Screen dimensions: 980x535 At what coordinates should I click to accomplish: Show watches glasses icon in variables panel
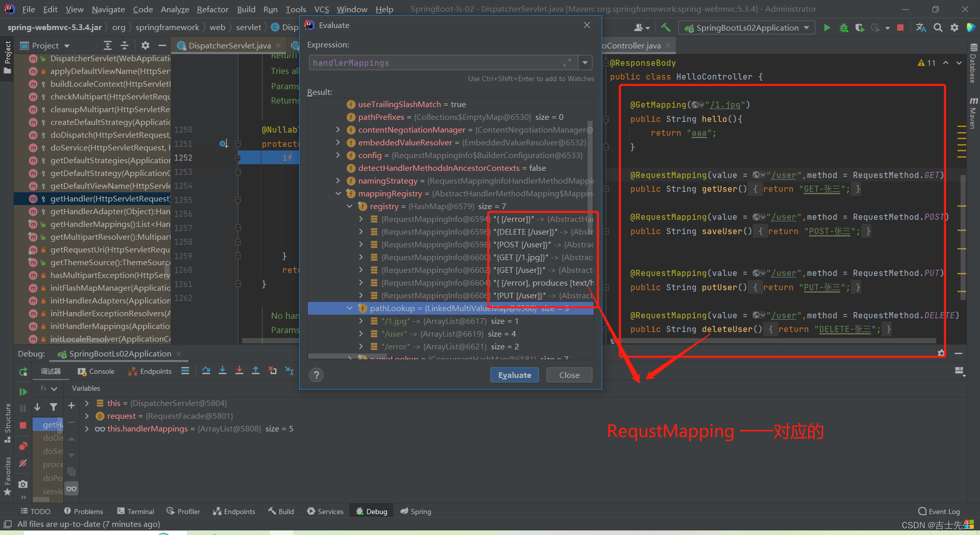(x=71, y=489)
